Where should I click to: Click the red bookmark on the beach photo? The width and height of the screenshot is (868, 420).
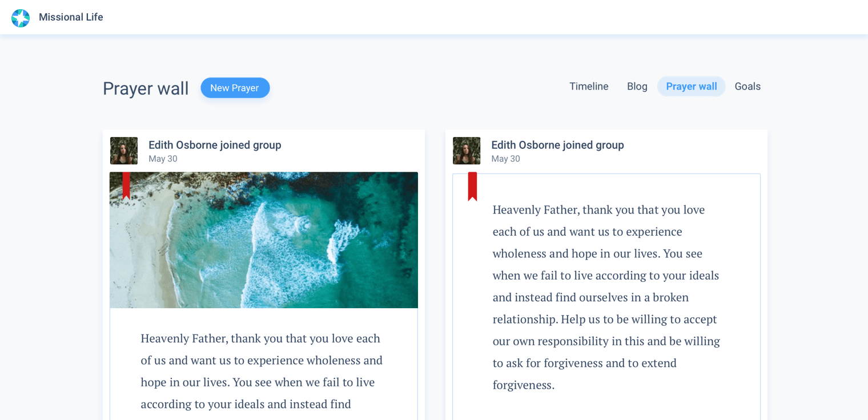(126, 185)
